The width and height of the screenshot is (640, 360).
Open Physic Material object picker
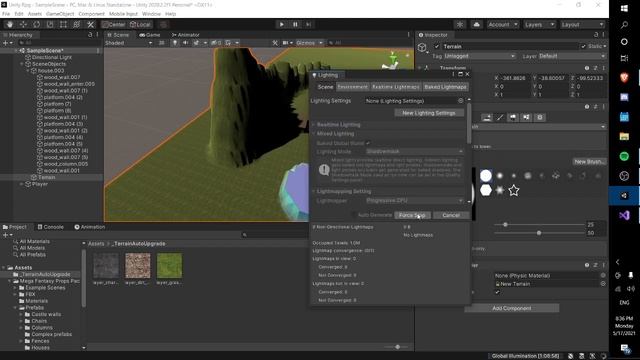pos(603,276)
